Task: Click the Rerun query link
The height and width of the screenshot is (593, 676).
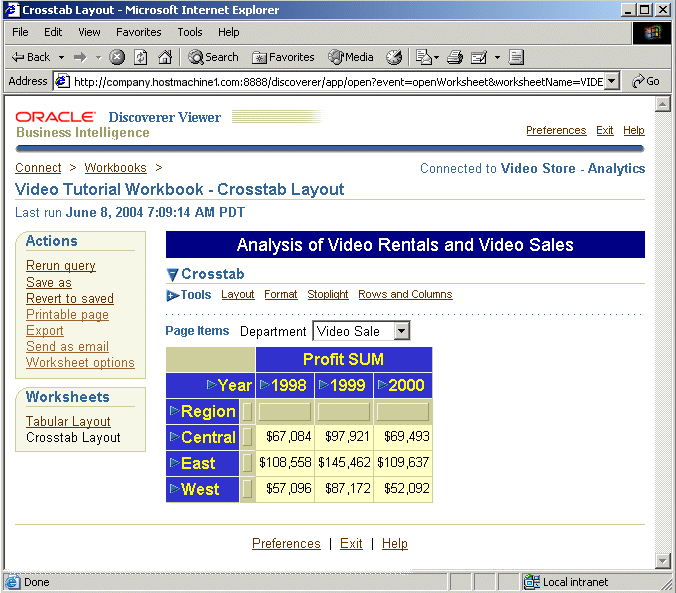Action: pos(61,266)
